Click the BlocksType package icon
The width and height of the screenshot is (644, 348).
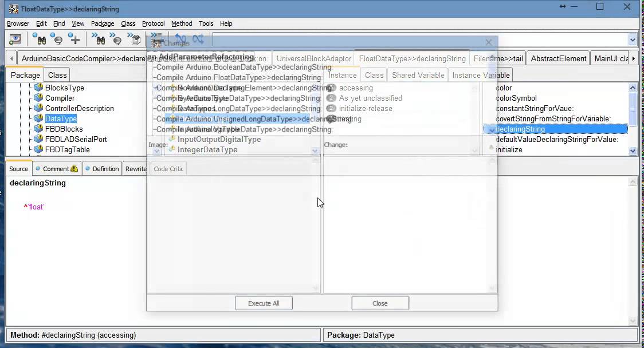[38, 88]
